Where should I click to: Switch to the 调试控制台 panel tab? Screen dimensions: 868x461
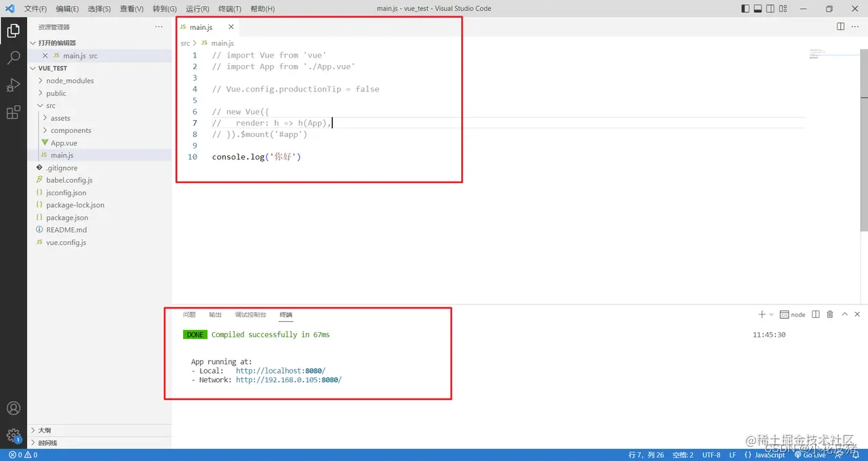tap(251, 315)
